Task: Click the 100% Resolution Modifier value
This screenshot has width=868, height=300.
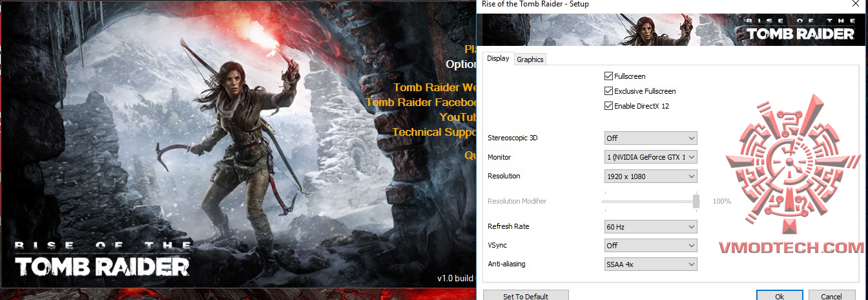Action: (721, 201)
